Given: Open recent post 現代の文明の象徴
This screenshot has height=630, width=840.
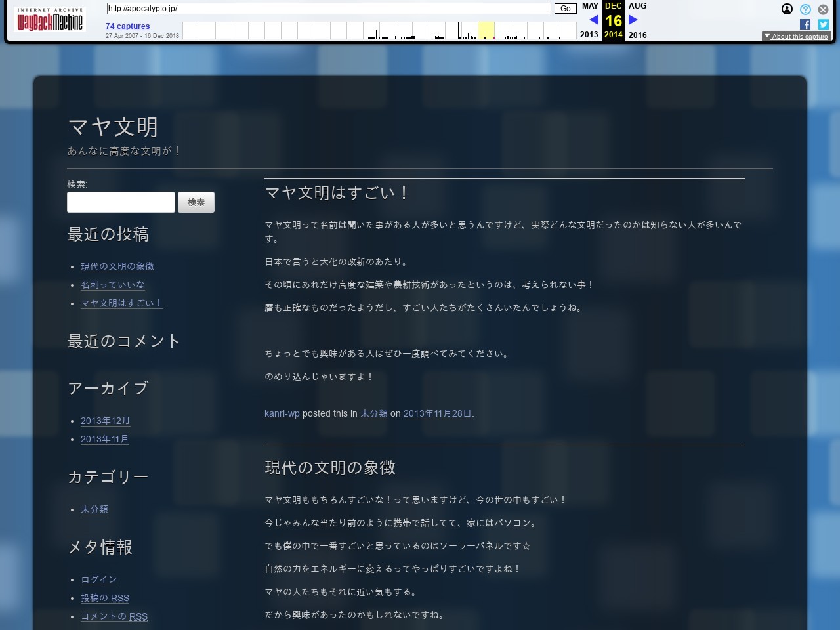Looking at the screenshot, I should (x=117, y=266).
